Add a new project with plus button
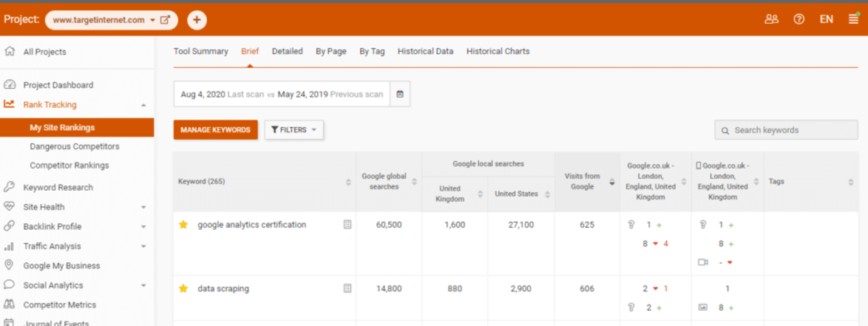Screen dimensions: 868x326 pyautogui.click(x=197, y=20)
